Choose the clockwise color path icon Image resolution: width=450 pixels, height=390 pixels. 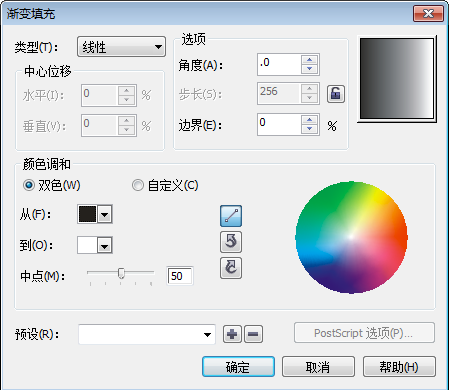click(x=231, y=268)
